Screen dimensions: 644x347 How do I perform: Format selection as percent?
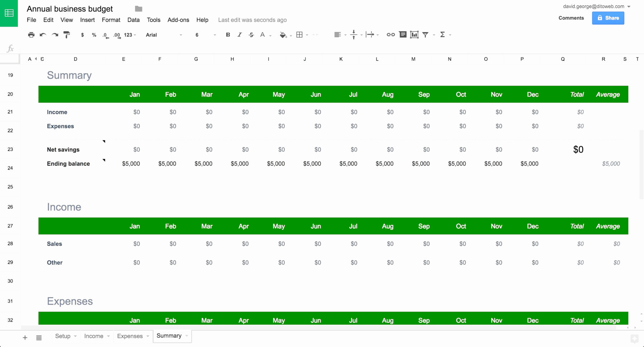pyautogui.click(x=94, y=35)
